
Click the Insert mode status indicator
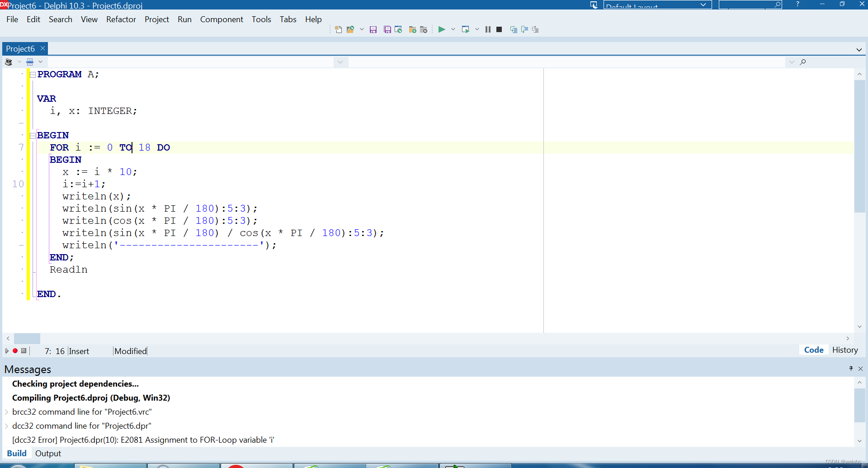pos(79,351)
